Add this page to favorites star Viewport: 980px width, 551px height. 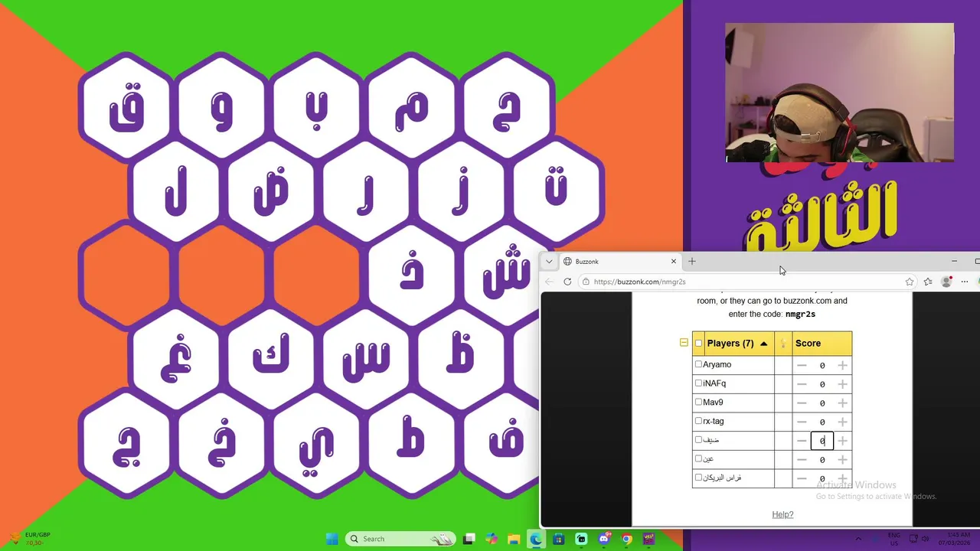pyautogui.click(x=910, y=282)
